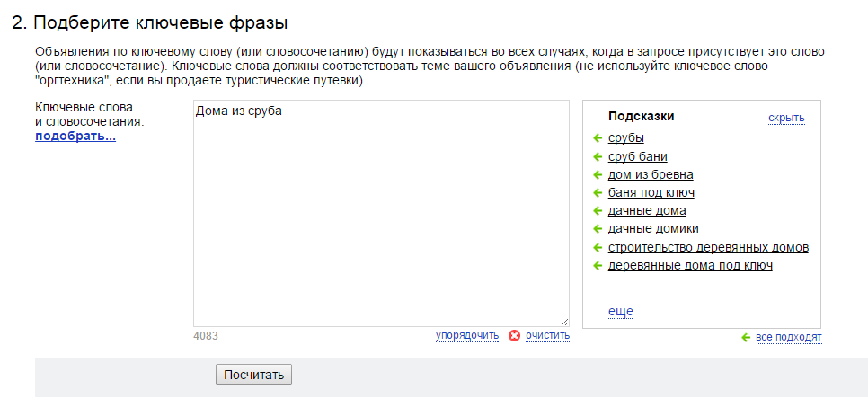Click green arrow next to дом из бревна
This screenshot has height=407, width=868.
click(598, 175)
